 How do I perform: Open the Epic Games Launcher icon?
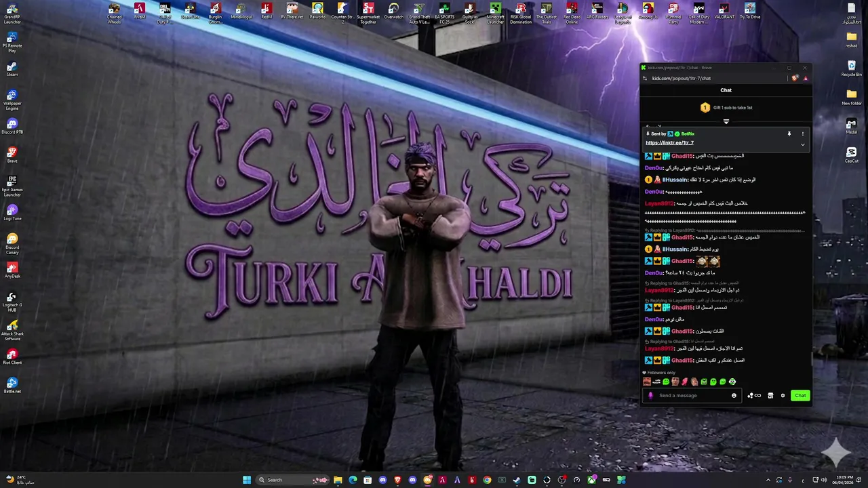[12, 186]
